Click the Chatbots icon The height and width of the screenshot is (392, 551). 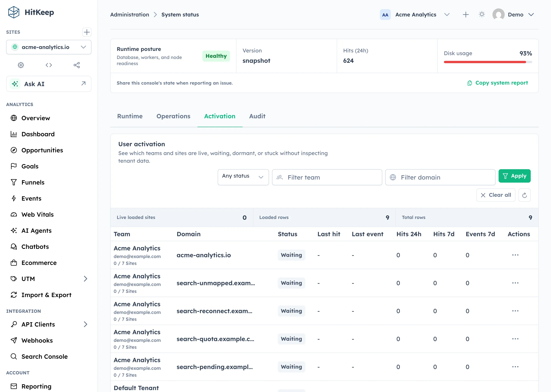coord(14,247)
